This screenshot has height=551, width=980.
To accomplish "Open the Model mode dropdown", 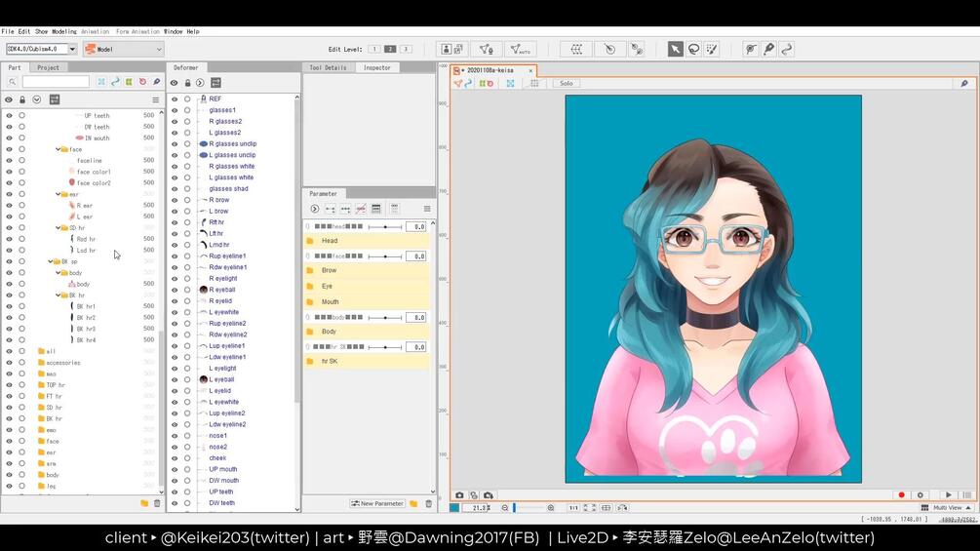I will pos(123,49).
